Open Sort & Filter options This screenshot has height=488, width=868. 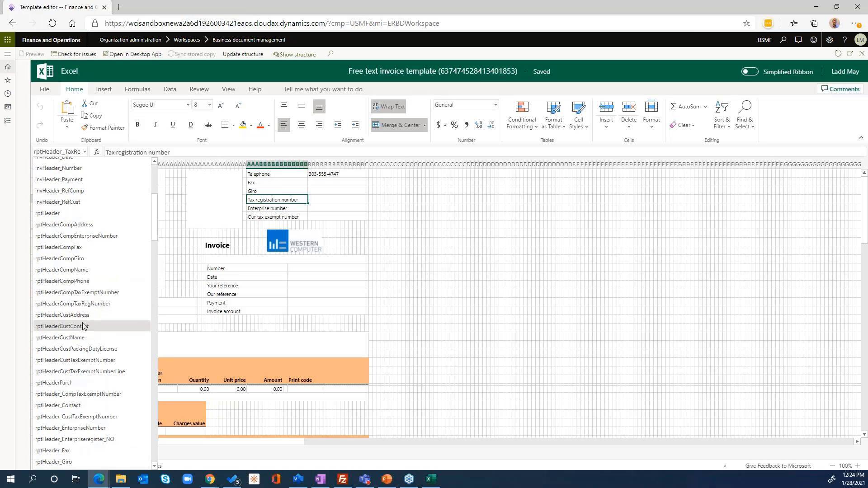point(721,115)
